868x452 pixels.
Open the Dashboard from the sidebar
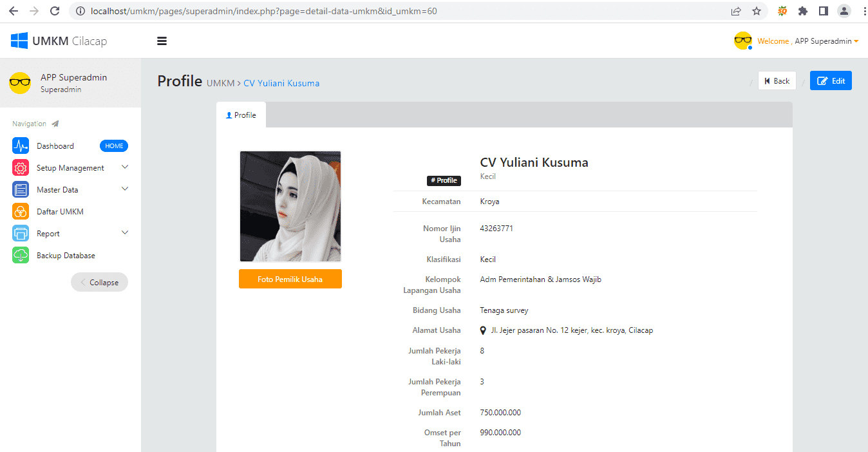click(x=55, y=146)
